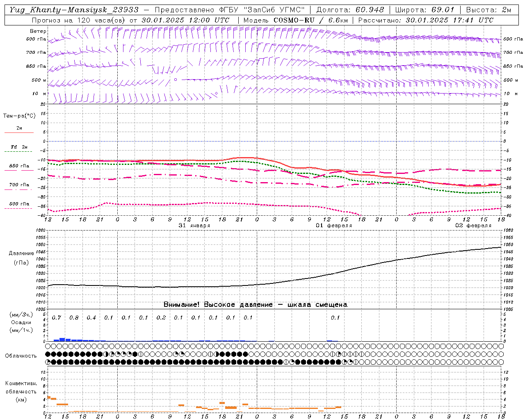This screenshot has width=525, height=420.
Task: Click the Давление panel label
Action: coord(21,253)
